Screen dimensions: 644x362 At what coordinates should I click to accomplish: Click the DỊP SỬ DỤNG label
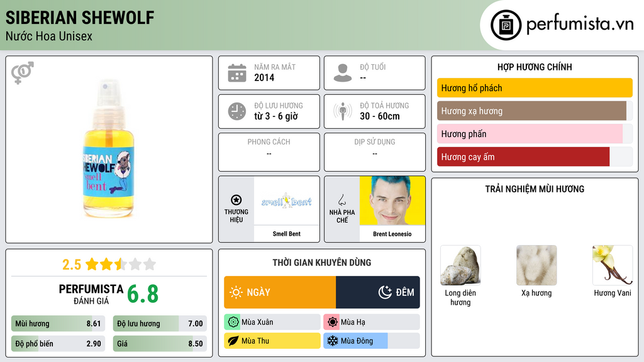click(x=375, y=142)
